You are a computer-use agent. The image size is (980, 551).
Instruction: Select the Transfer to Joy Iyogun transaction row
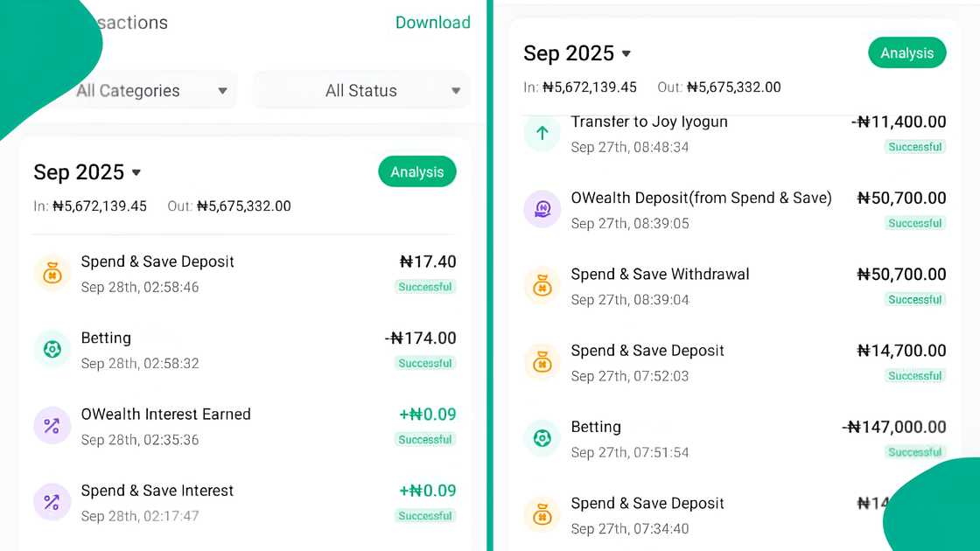coord(700,133)
